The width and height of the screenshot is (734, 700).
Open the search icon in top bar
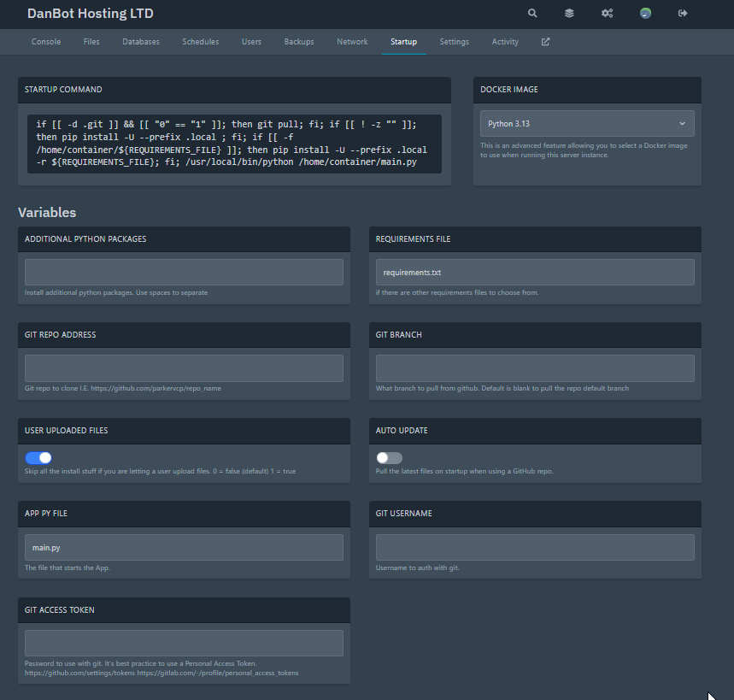[x=531, y=14]
